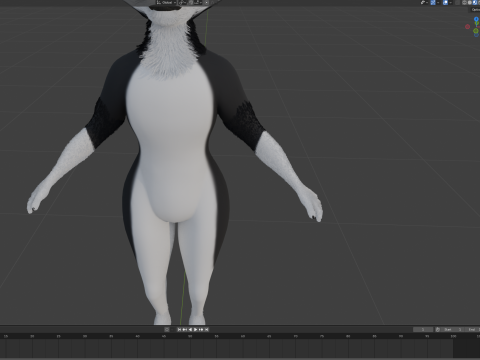Image resolution: width=480 pixels, height=360 pixels.
Task: Jump to previous keyframe
Action: tap(185, 329)
